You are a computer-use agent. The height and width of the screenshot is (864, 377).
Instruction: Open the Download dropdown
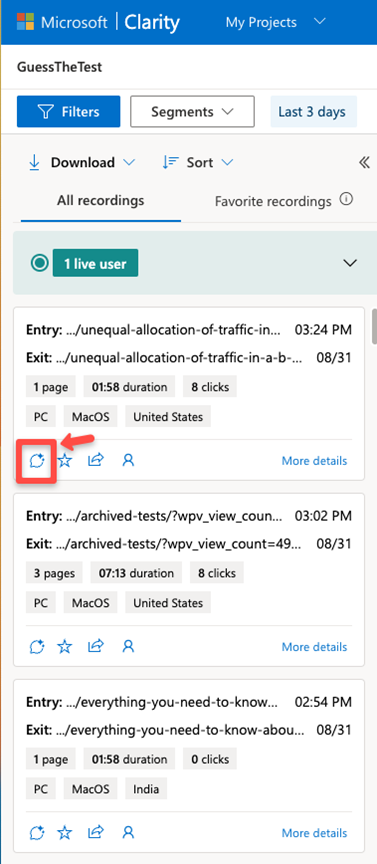click(82, 163)
